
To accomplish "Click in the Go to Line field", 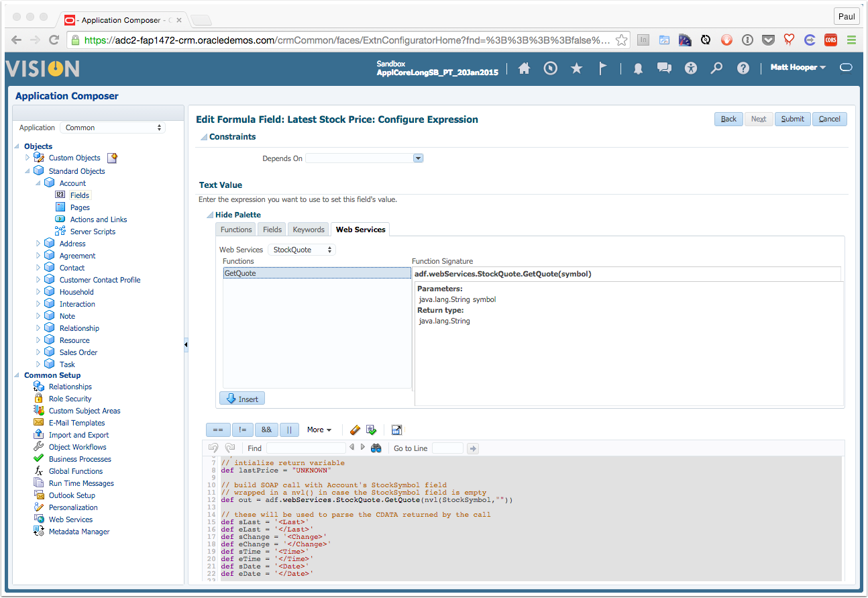I will tap(447, 448).
